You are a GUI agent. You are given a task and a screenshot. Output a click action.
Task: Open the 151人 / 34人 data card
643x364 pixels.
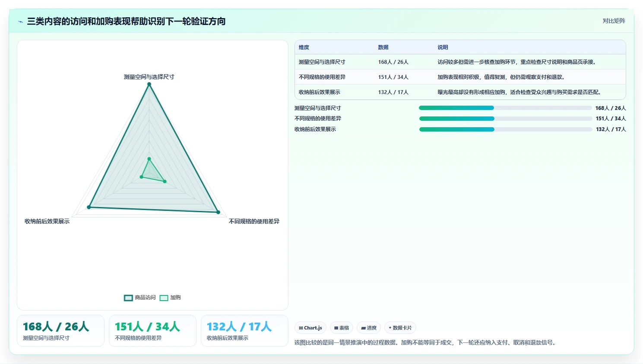[152, 331]
